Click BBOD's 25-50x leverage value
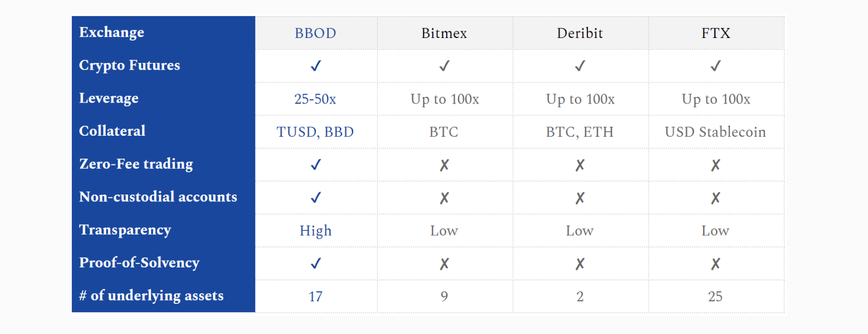The width and height of the screenshot is (868, 334). pos(316,99)
